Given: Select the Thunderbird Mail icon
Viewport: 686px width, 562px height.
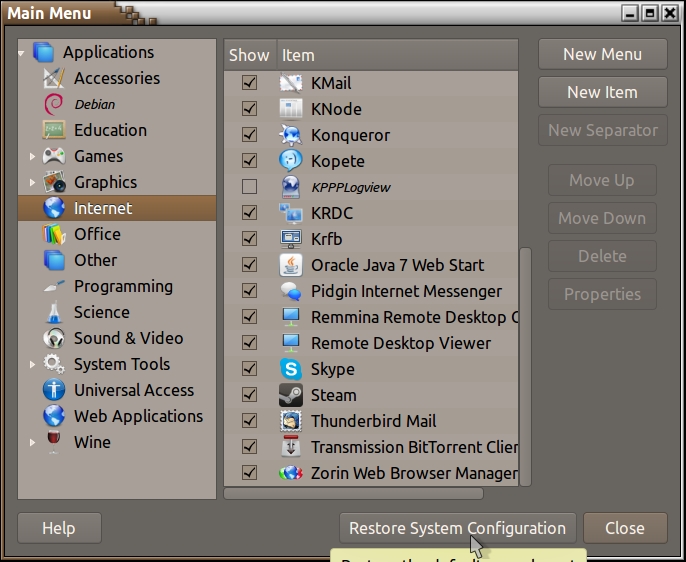Looking at the screenshot, I should click(291, 421).
